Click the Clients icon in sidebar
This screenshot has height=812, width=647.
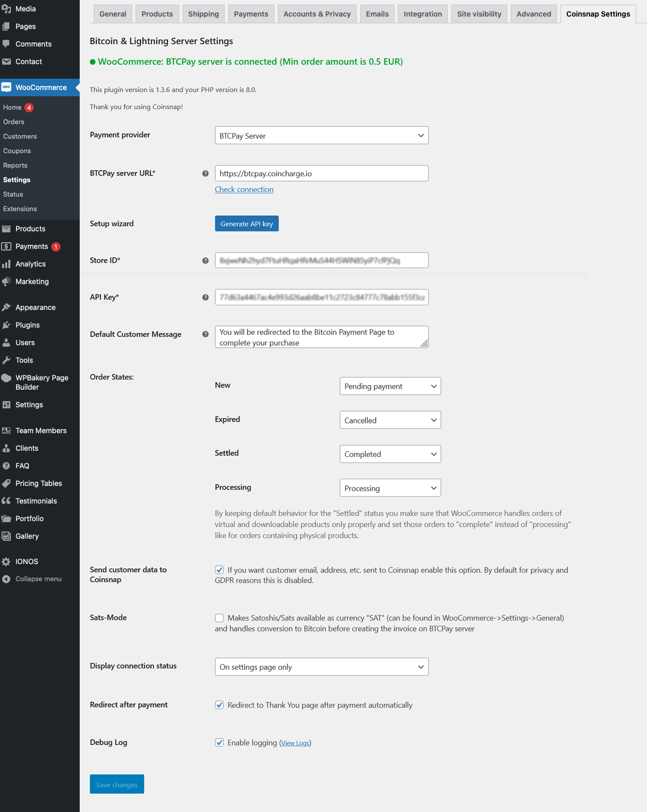tap(6, 448)
